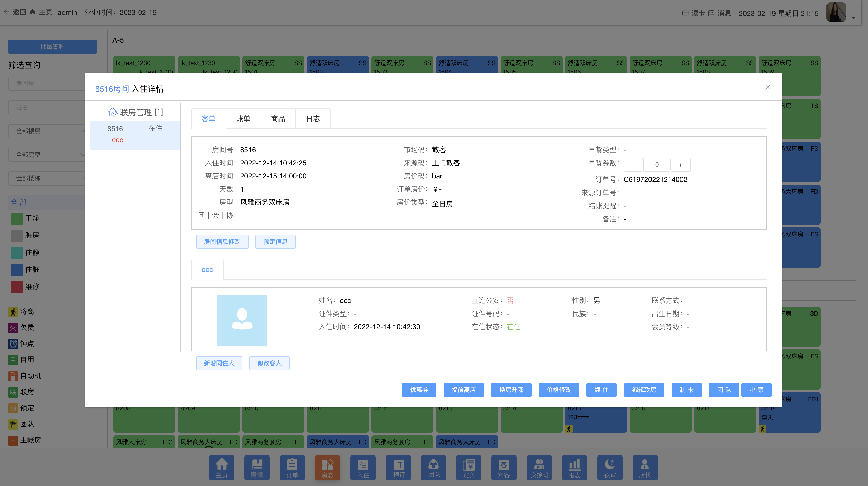Open the user menu arrow beside avatar
This screenshot has width=868, height=486.
click(853, 18)
